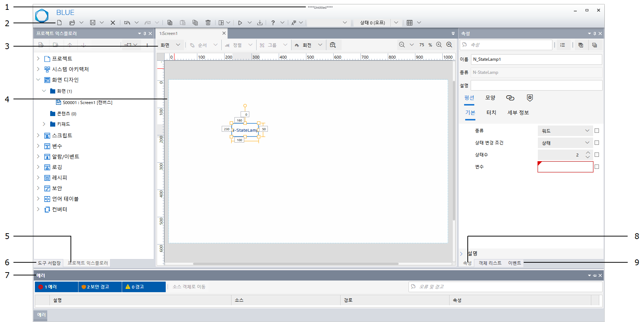Click the New file icon in toolbar
The width and height of the screenshot is (644, 322).
(59, 23)
